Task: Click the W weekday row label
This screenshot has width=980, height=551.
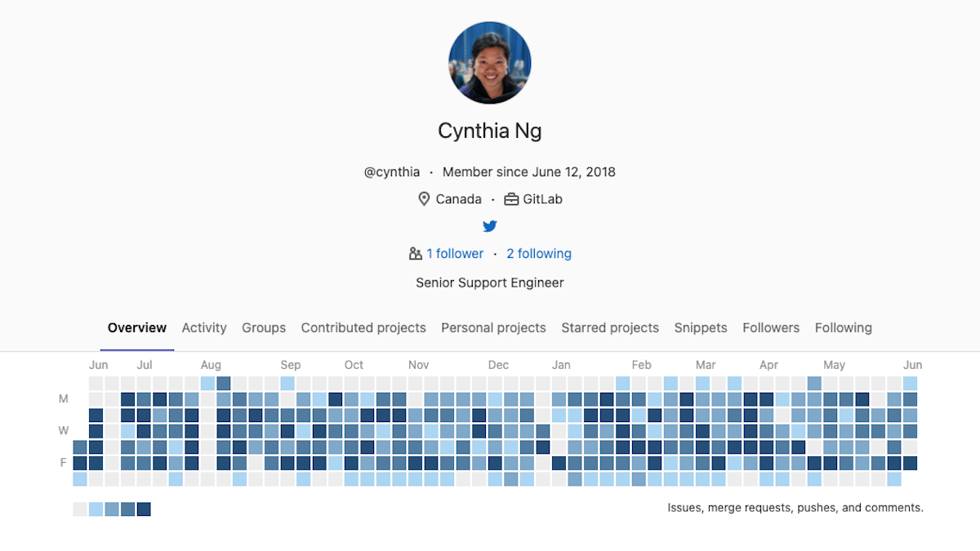Action: click(63, 431)
